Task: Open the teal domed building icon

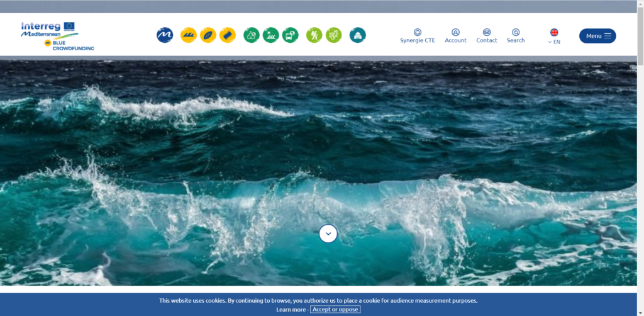Action: point(358,35)
